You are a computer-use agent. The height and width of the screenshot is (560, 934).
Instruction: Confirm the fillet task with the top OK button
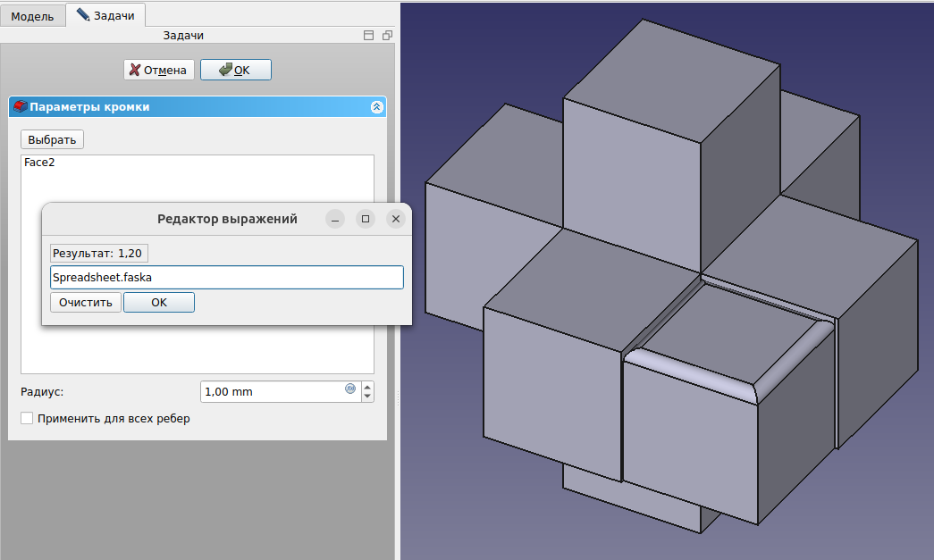point(236,70)
